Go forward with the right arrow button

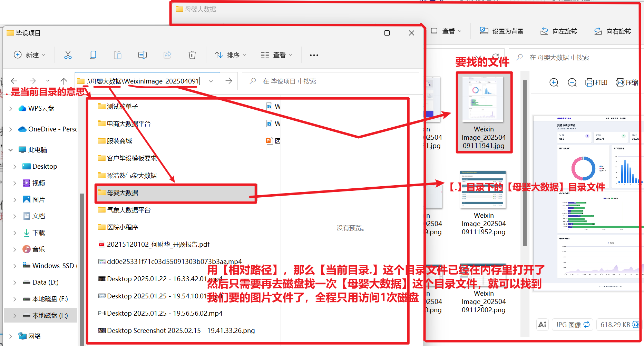coord(32,81)
